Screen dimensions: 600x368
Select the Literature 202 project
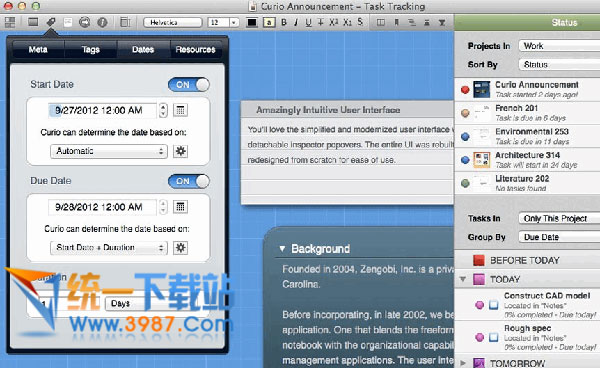[527, 183]
